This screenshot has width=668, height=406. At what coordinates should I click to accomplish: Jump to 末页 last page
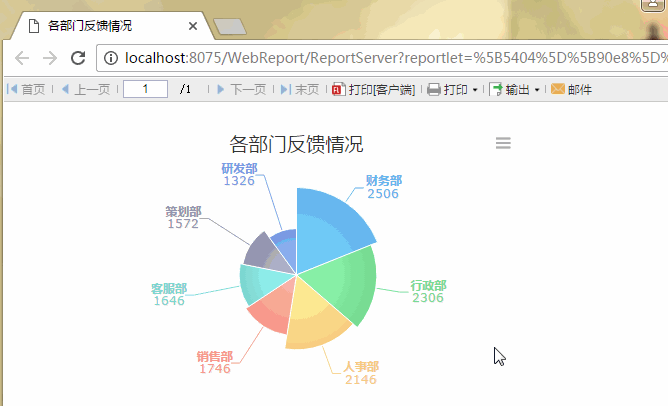(x=299, y=89)
